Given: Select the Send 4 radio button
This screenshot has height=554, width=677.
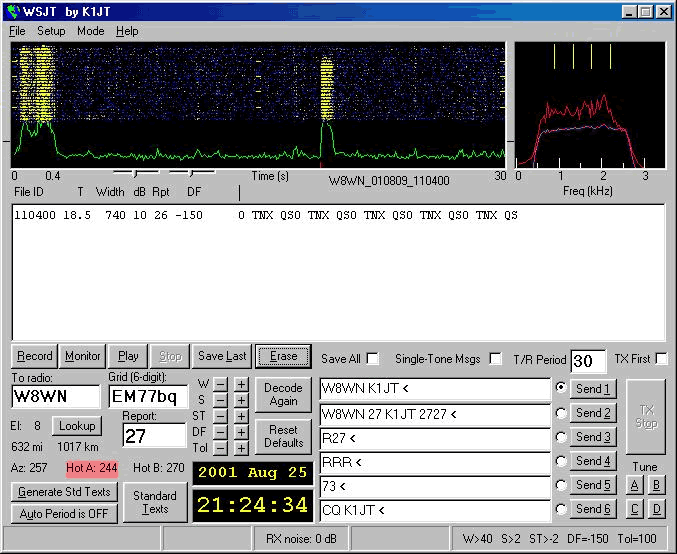Looking at the screenshot, I should (561, 461).
